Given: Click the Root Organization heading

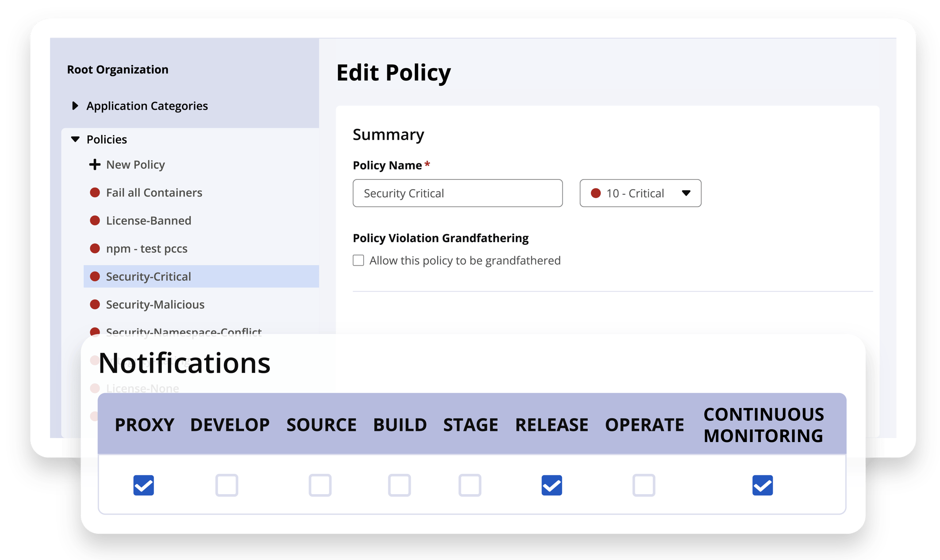Looking at the screenshot, I should tap(117, 69).
